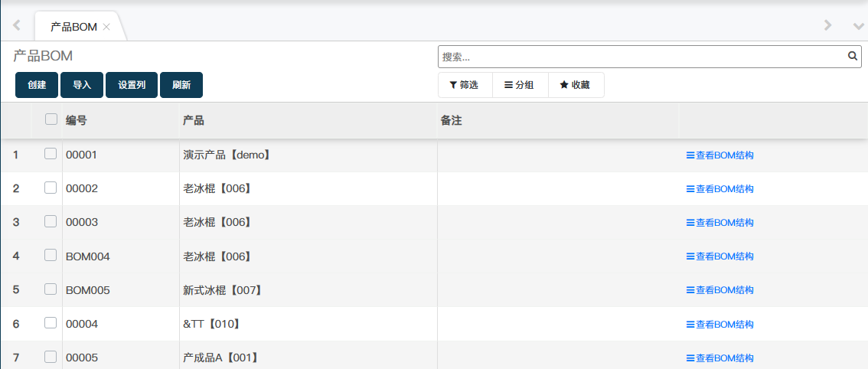Open the 收藏 favorites menu
Viewport: 868px width, 369px height.
tap(575, 85)
